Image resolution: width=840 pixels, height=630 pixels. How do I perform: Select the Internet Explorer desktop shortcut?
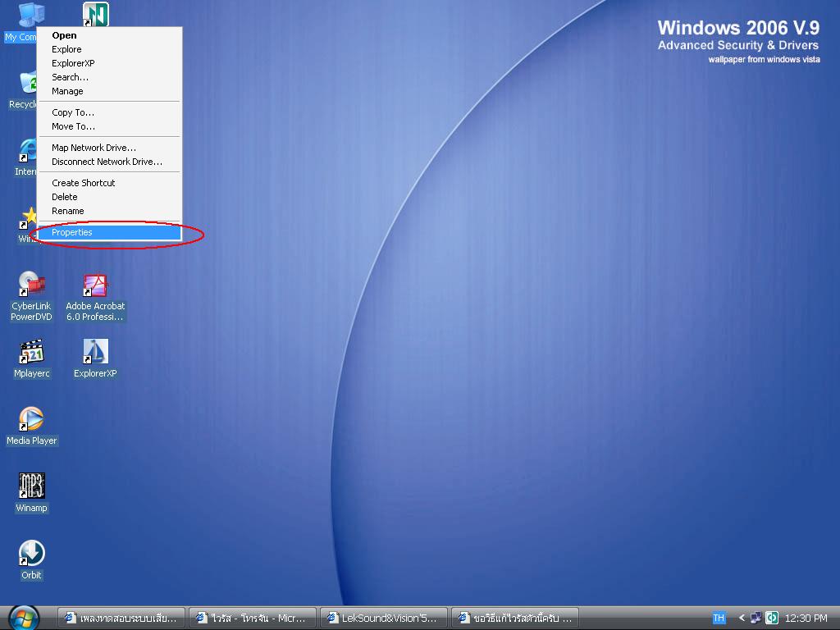(25, 157)
